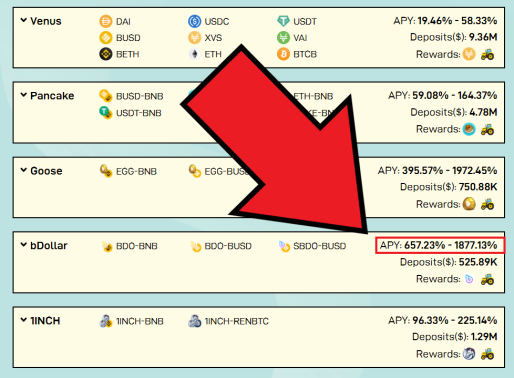Click the 1INCH-RENBTC label
Image resolution: width=514 pixels, height=378 pixels.
tap(236, 321)
